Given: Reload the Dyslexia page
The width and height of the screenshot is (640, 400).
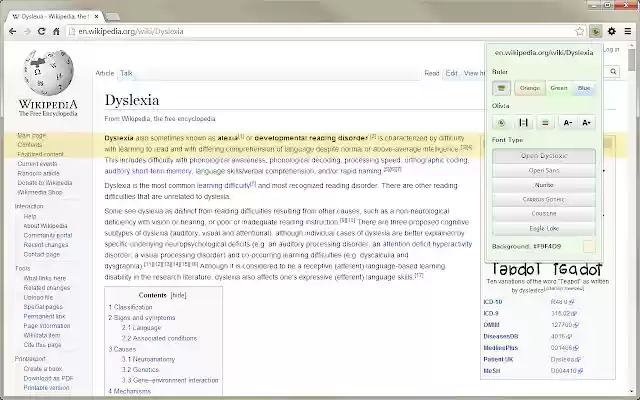Looking at the screenshot, I should (x=42, y=31).
